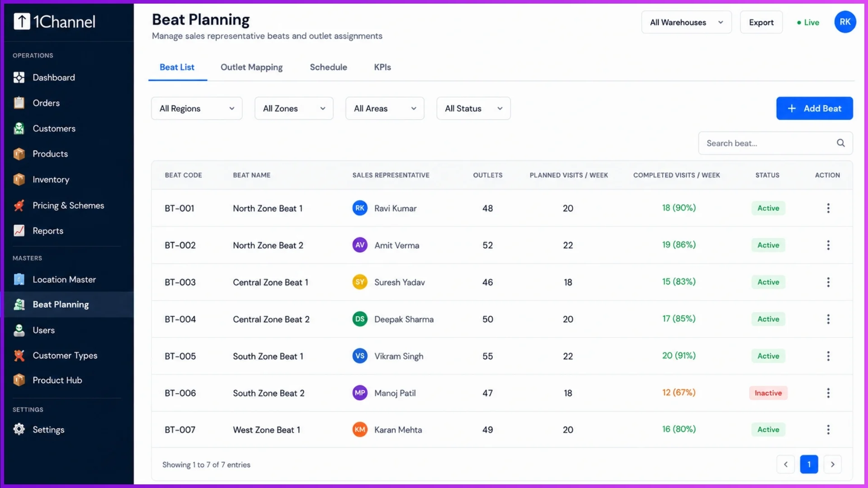The image size is (868, 488).
Task: Click beat name West Zone Beat 1
Action: coord(266,430)
